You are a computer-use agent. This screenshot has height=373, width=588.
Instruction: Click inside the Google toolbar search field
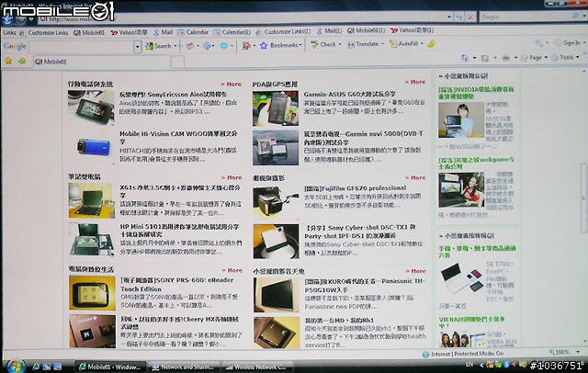tap(82, 47)
